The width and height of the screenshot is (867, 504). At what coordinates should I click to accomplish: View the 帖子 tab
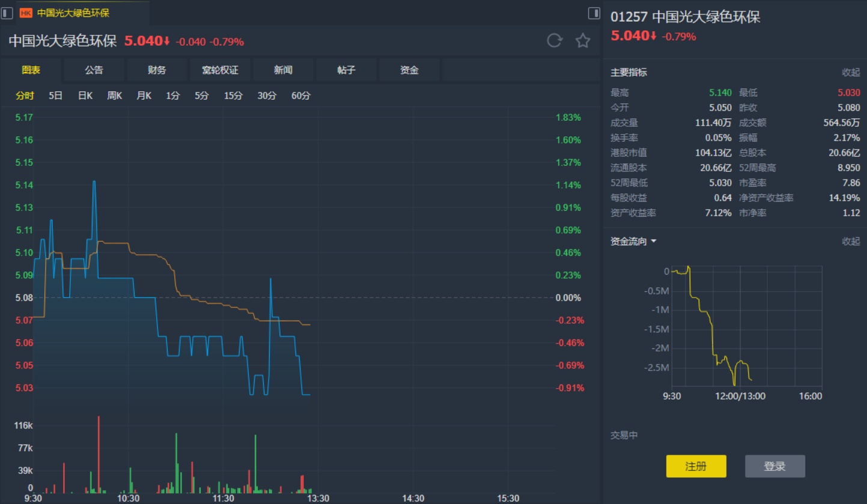[x=347, y=70]
